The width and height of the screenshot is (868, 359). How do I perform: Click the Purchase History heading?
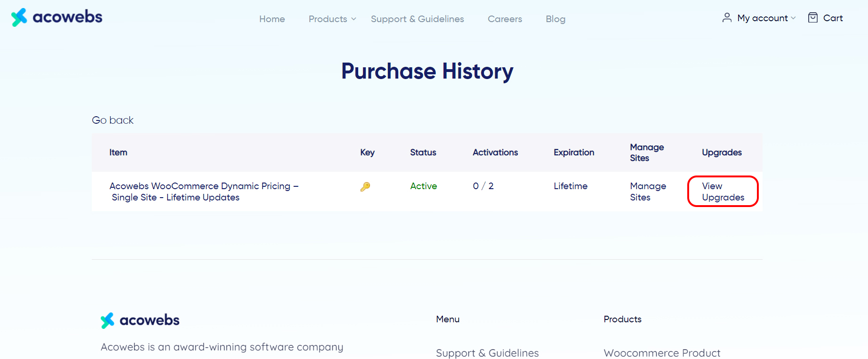click(427, 72)
